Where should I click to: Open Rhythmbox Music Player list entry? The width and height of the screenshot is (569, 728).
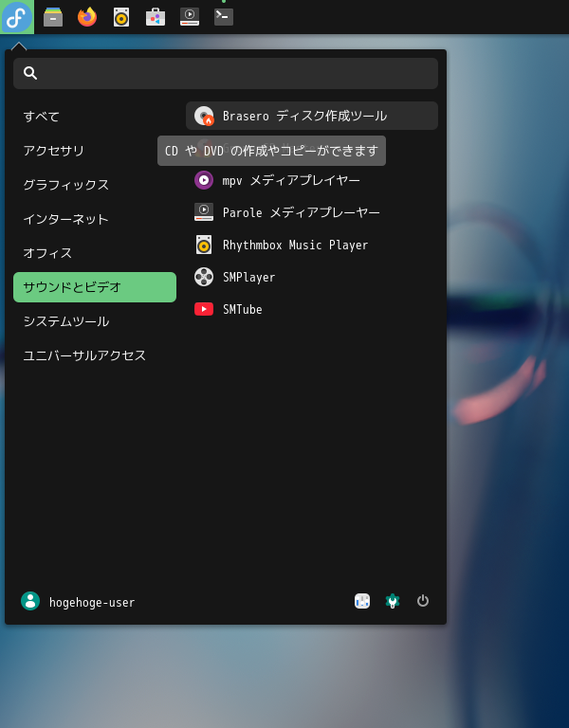312,245
